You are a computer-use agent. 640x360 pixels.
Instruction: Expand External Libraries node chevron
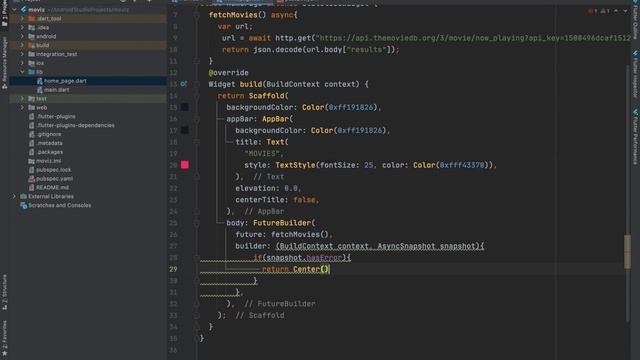tap(14, 196)
